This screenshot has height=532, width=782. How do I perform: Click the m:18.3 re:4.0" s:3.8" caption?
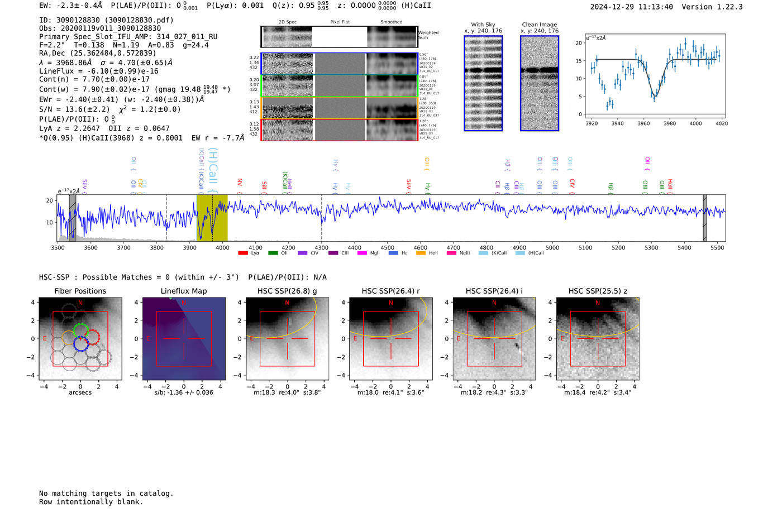tap(287, 392)
